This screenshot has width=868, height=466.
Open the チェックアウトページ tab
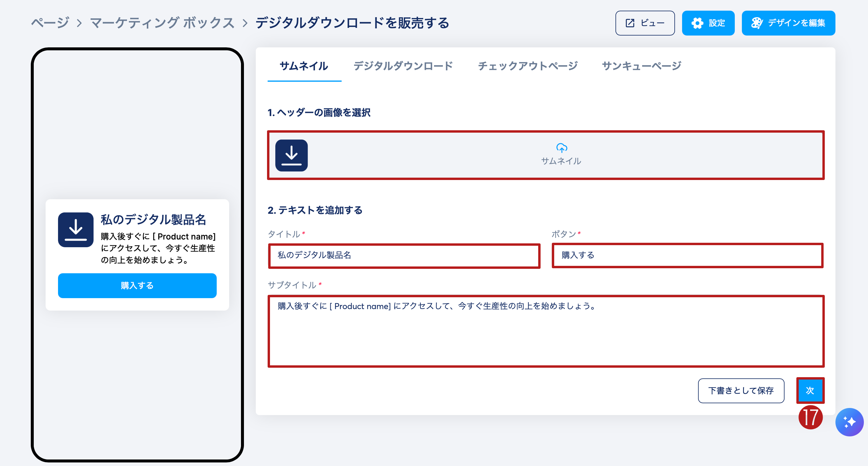pos(528,66)
